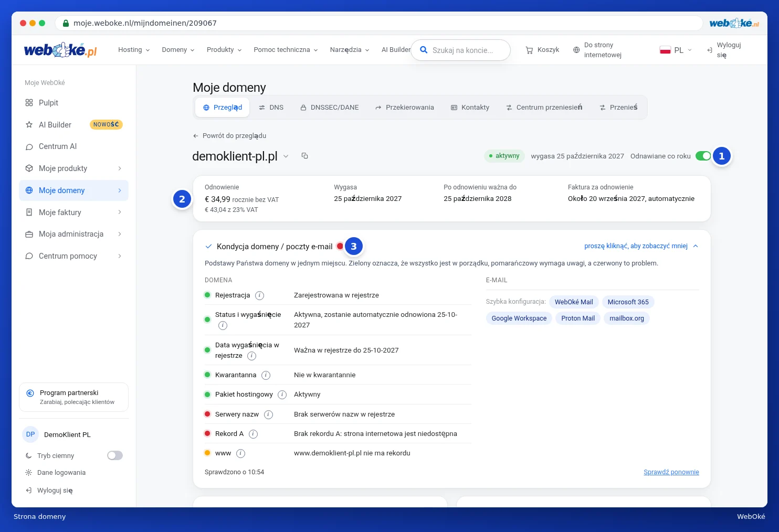Click info icon next to Pakiet hostingowy
This screenshot has height=532, width=779.
point(282,395)
